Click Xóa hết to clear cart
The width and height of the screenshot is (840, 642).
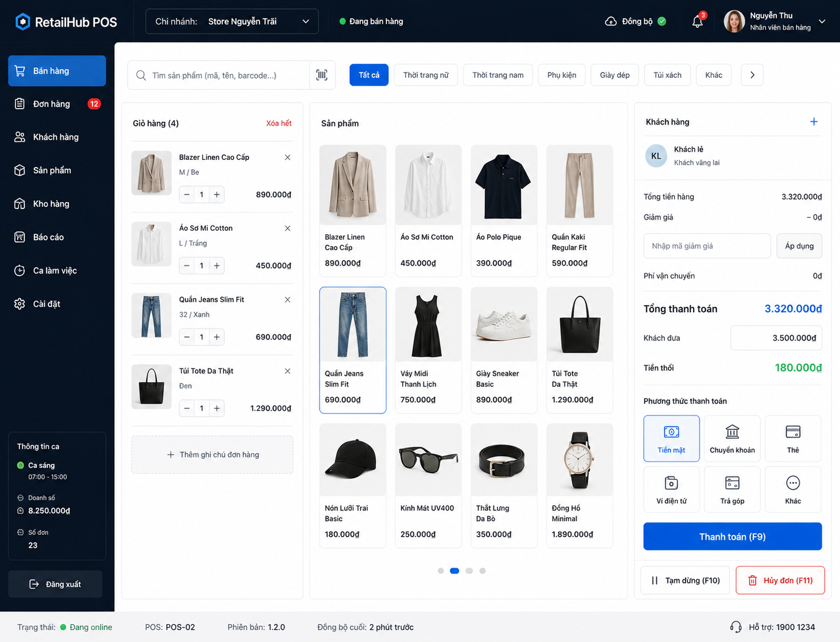tap(279, 123)
